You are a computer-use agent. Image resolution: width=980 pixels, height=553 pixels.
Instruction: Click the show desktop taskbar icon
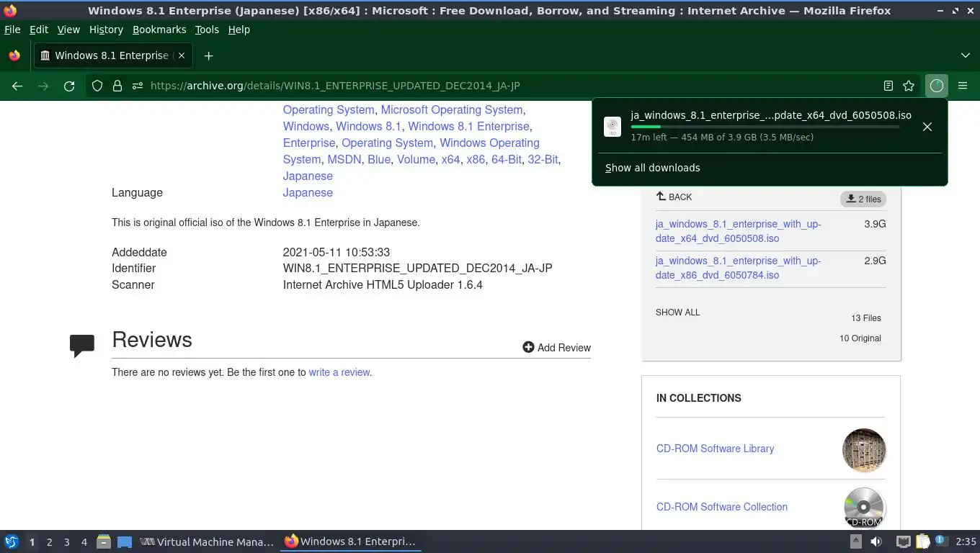(125, 541)
